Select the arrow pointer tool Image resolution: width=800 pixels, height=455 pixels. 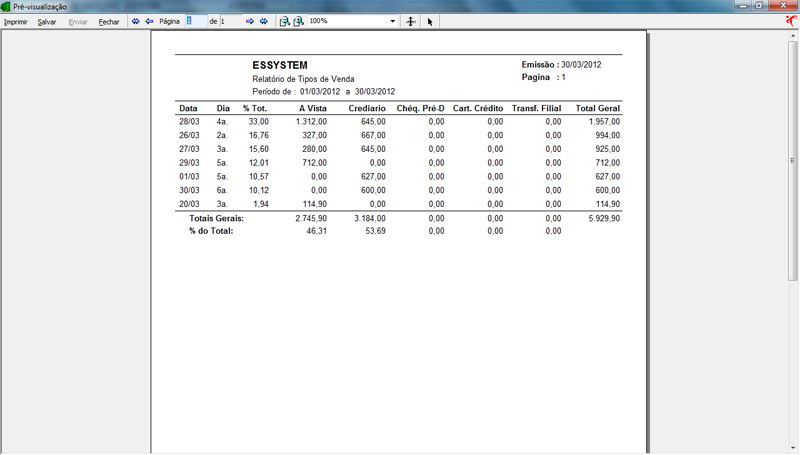[x=430, y=21]
